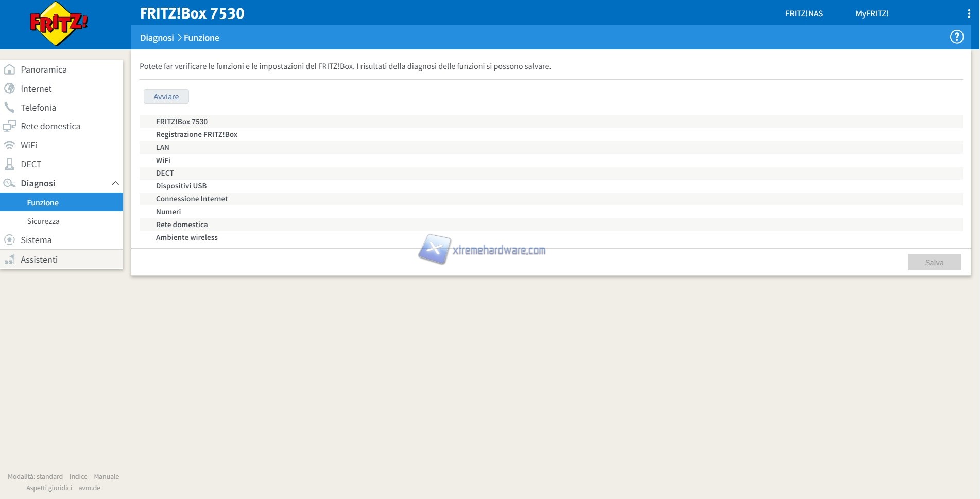Click the Telefonia phone icon
The width and height of the screenshot is (980, 499).
[x=9, y=108]
